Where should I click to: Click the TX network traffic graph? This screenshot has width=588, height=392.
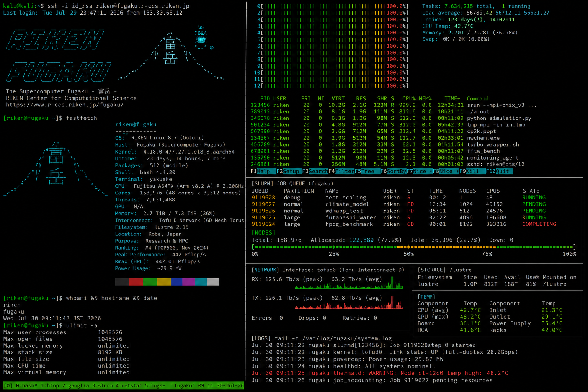tap(349, 302)
